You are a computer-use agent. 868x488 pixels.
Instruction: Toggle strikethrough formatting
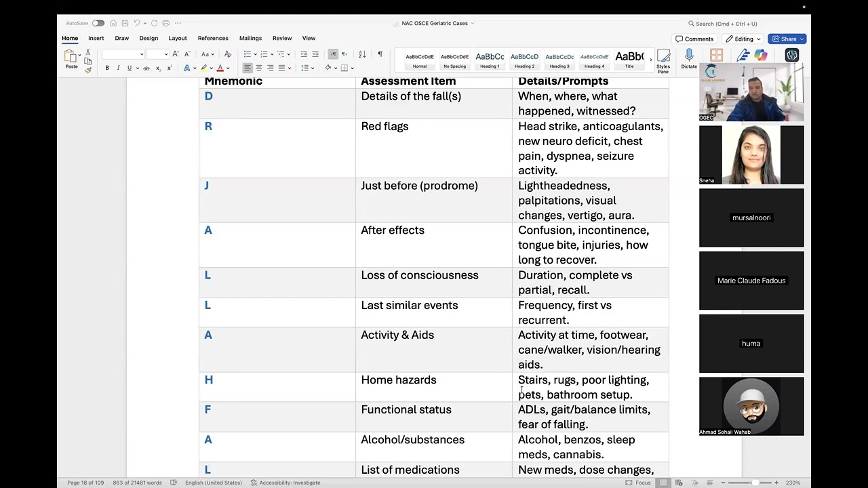point(146,68)
